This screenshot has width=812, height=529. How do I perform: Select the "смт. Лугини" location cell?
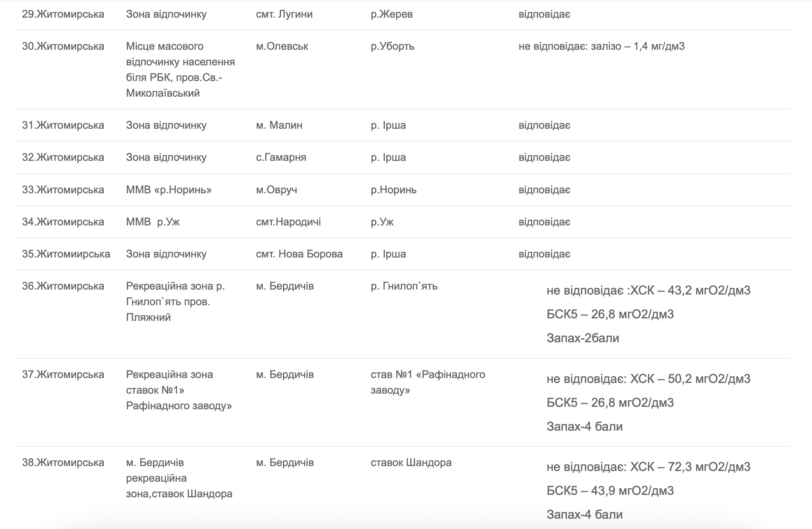click(x=284, y=14)
